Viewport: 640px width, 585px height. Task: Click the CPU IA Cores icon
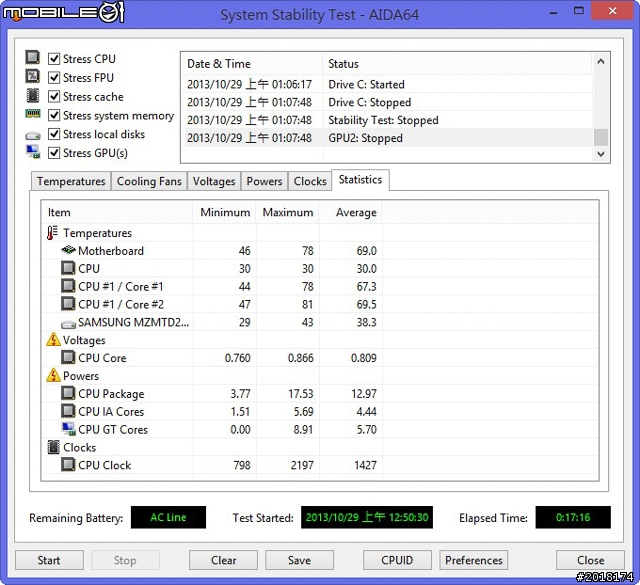coord(68,411)
